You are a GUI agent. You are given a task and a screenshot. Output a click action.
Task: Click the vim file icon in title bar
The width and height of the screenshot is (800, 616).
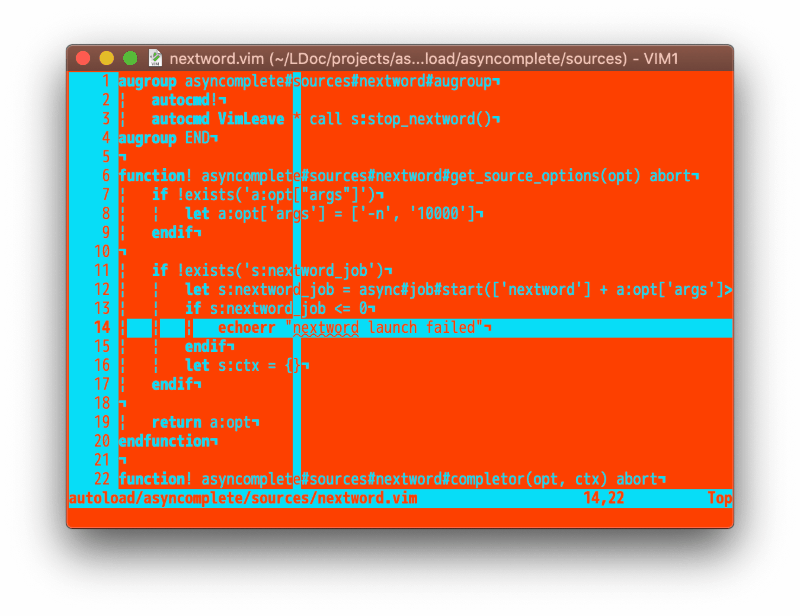155,58
